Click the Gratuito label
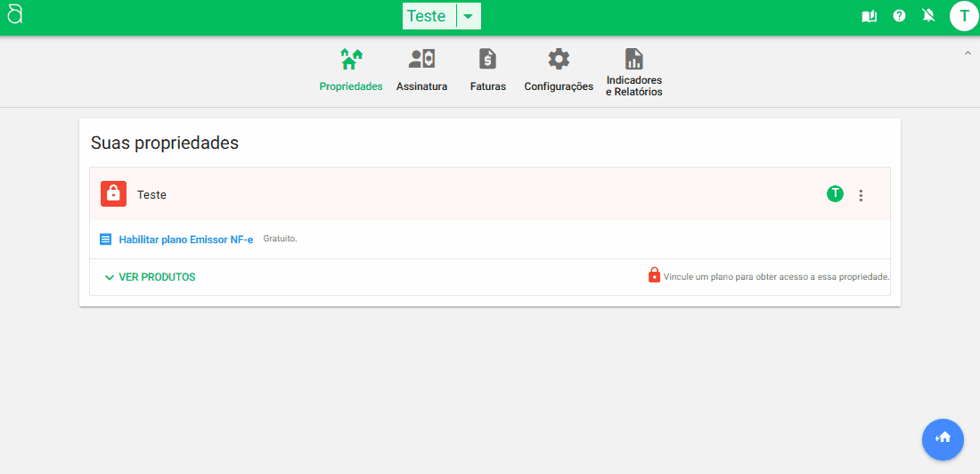 coord(280,238)
